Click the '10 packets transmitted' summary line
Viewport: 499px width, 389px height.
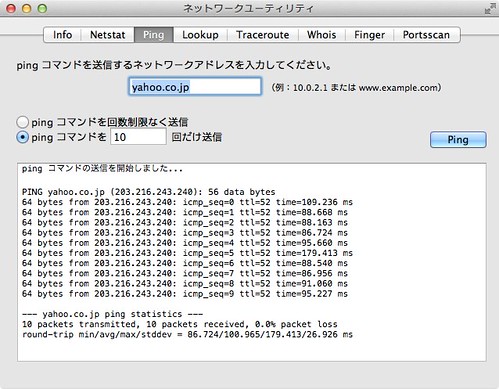[180, 324]
